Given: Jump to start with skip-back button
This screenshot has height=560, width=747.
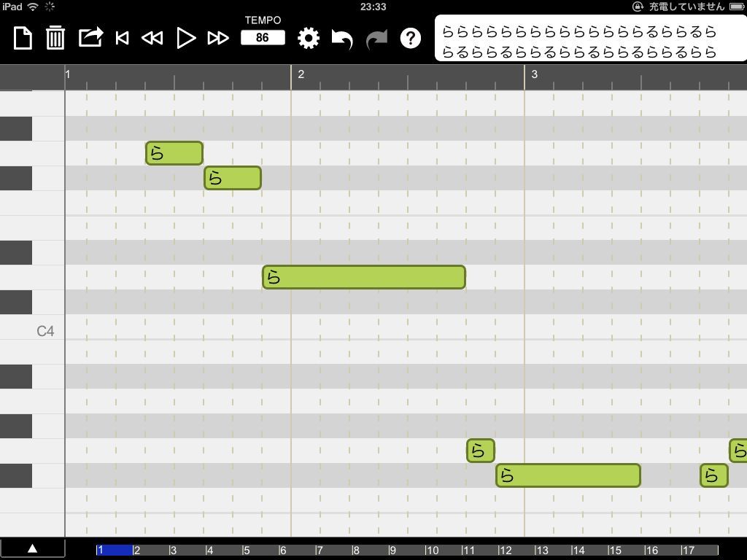Looking at the screenshot, I should pos(122,38).
